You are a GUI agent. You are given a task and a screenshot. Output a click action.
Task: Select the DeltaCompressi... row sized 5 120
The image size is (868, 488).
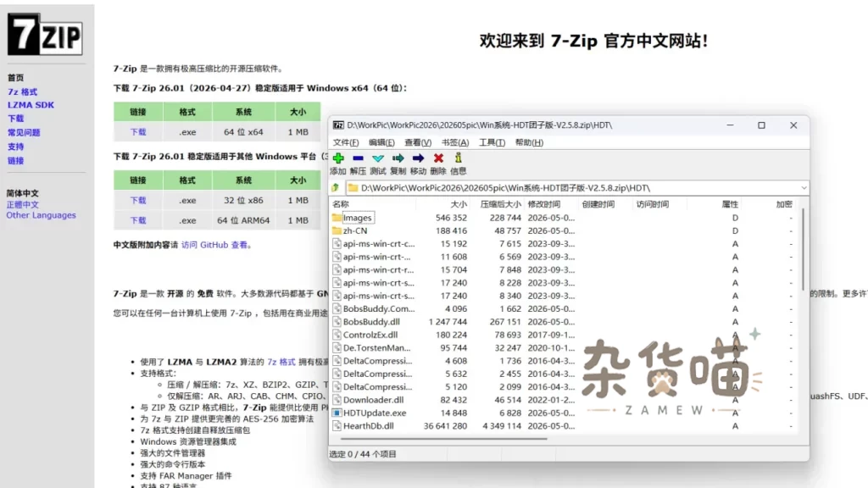(564, 386)
